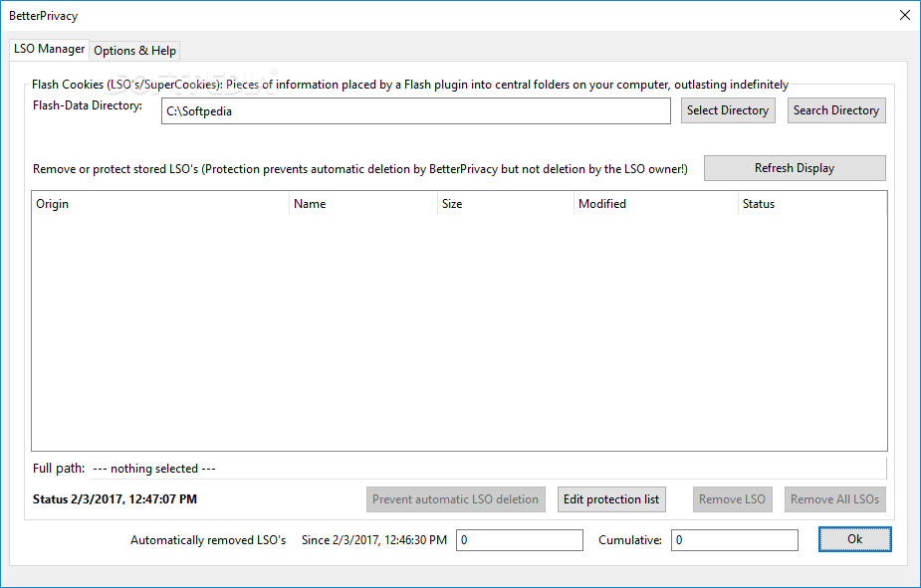Click the Refresh Display button
Screen dimensions: 921x588
(795, 168)
